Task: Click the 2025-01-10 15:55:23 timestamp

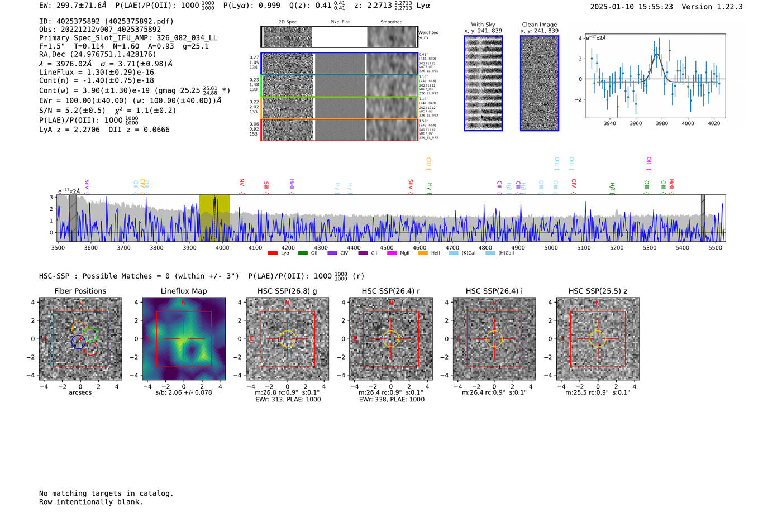Action: pyautogui.click(x=631, y=7)
